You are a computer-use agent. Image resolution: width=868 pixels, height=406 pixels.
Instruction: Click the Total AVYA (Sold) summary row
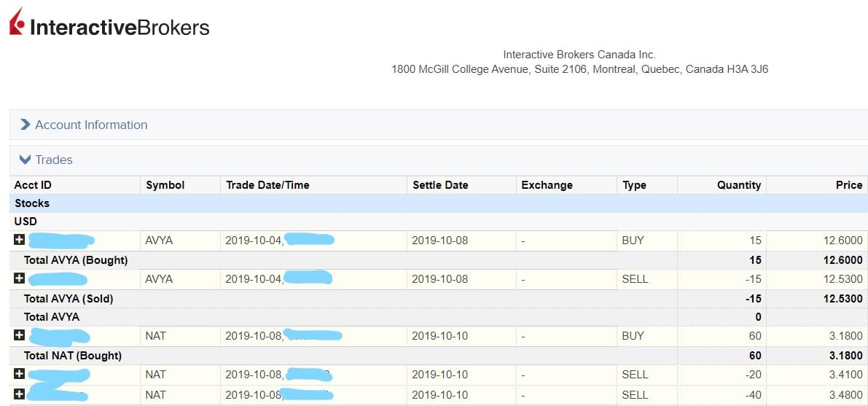click(x=69, y=299)
